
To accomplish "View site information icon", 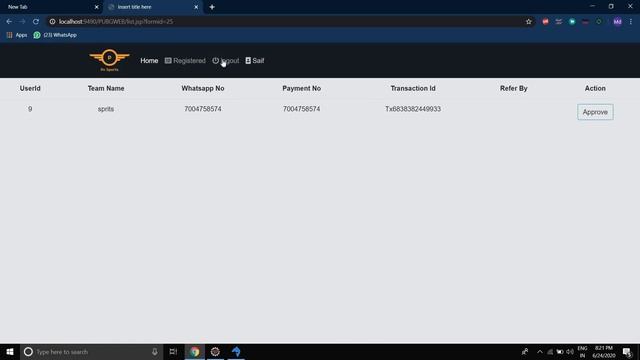I will click(52, 21).
